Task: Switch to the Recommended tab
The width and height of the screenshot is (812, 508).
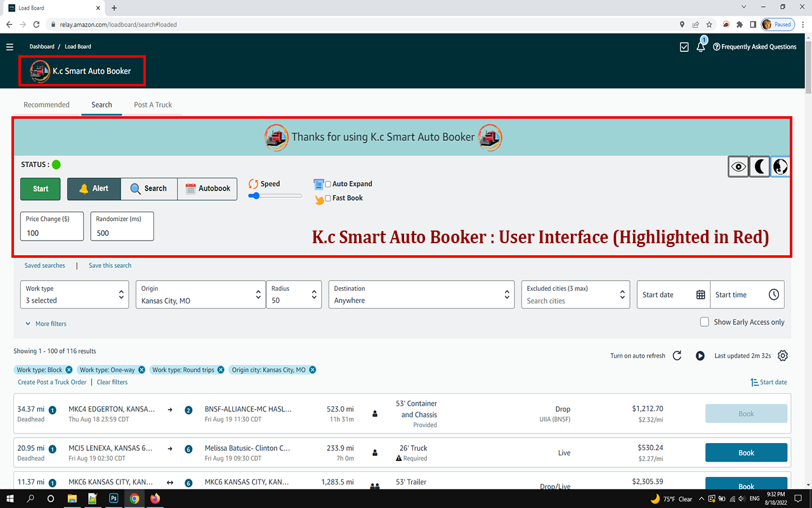Action: click(x=46, y=105)
